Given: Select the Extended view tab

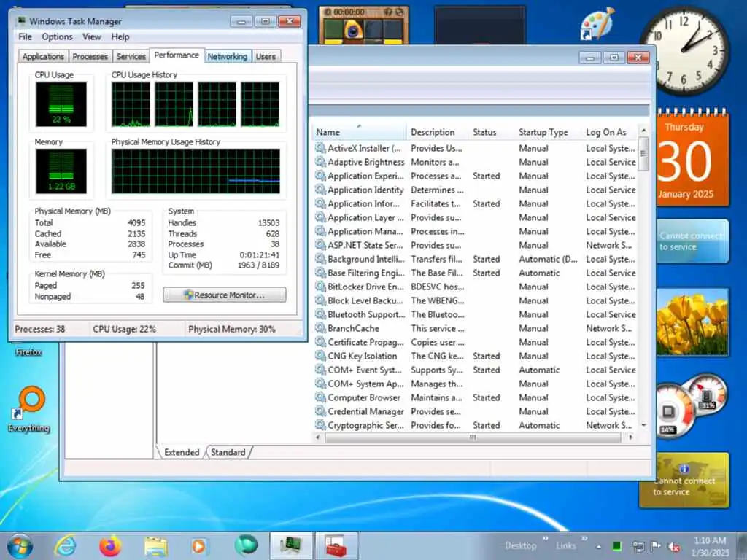Looking at the screenshot, I should [x=182, y=452].
